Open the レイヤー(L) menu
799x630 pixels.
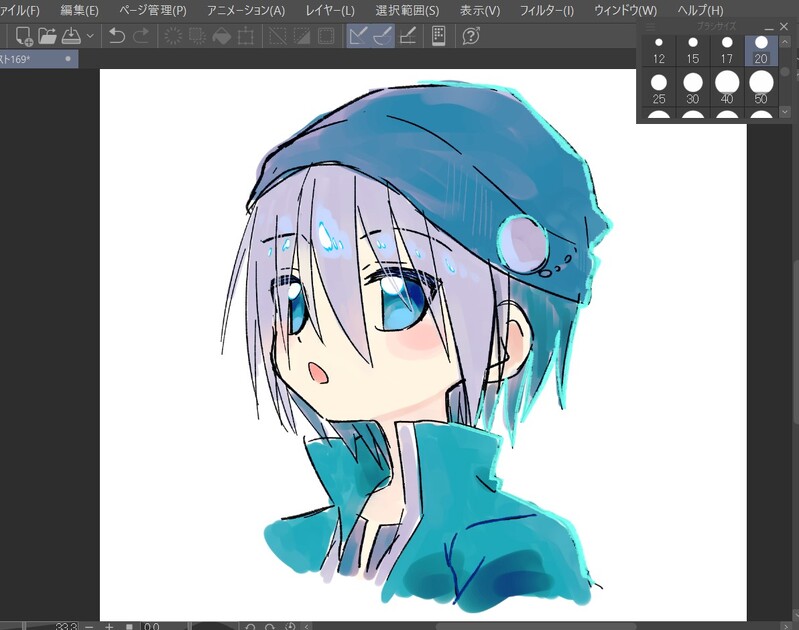click(330, 10)
